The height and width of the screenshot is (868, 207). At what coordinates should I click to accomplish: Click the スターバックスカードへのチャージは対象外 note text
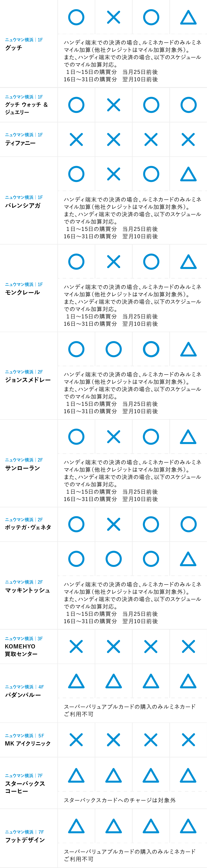coord(119,800)
